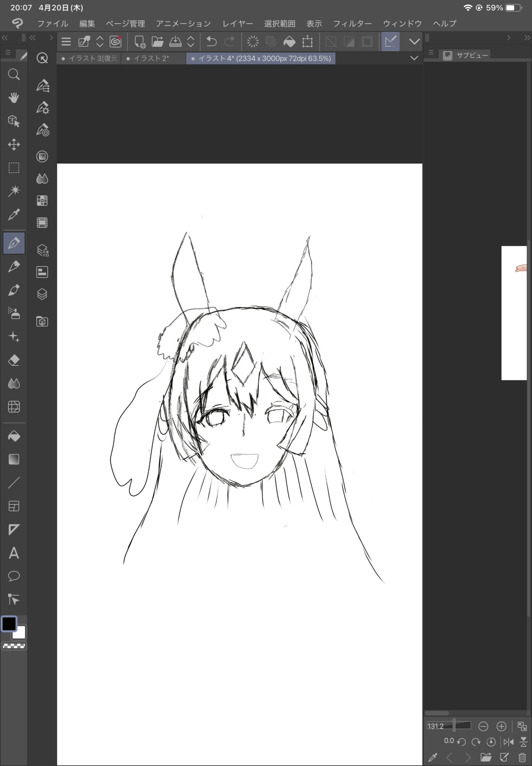Select the Hand move-canvas tool

[x=14, y=98]
